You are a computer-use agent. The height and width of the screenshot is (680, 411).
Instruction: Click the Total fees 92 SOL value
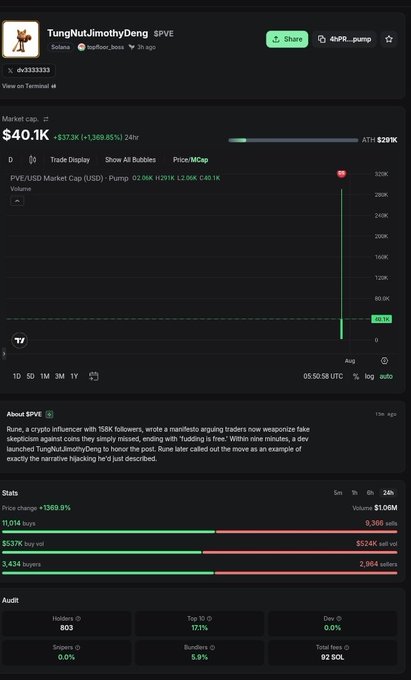pos(332,657)
